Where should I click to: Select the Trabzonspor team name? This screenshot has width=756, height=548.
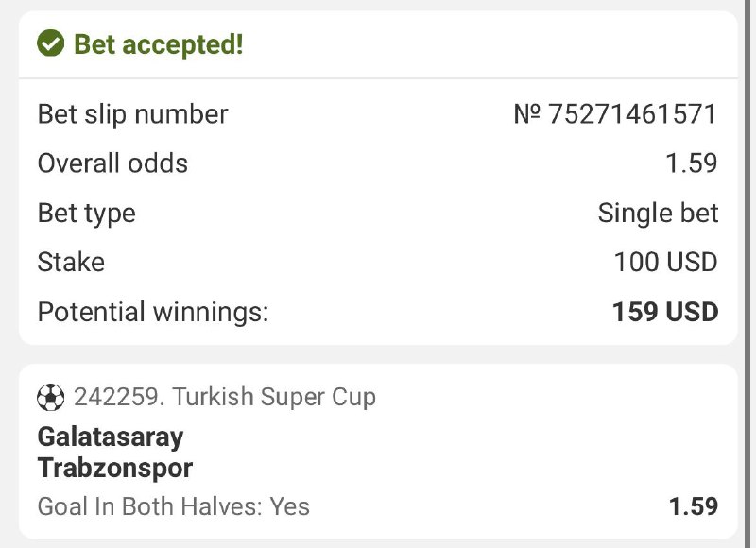tap(115, 467)
